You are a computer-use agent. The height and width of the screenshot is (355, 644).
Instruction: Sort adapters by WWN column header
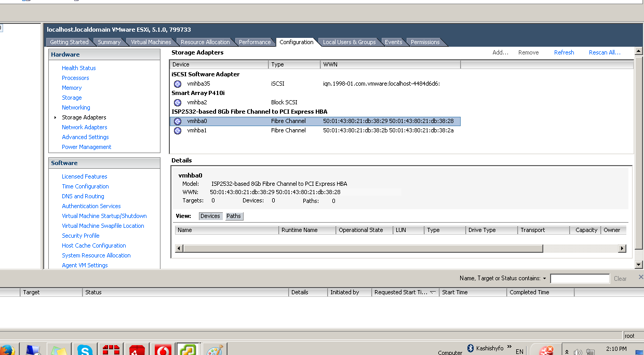pos(390,64)
